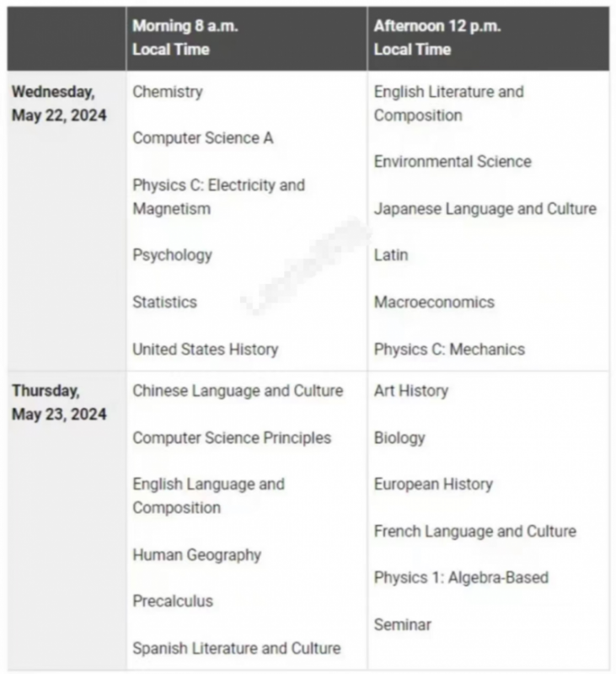Viewport: 616px width, 674px height.
Task: Select Environmental Science in afternoon column
Action: click(x=453, y=162)
